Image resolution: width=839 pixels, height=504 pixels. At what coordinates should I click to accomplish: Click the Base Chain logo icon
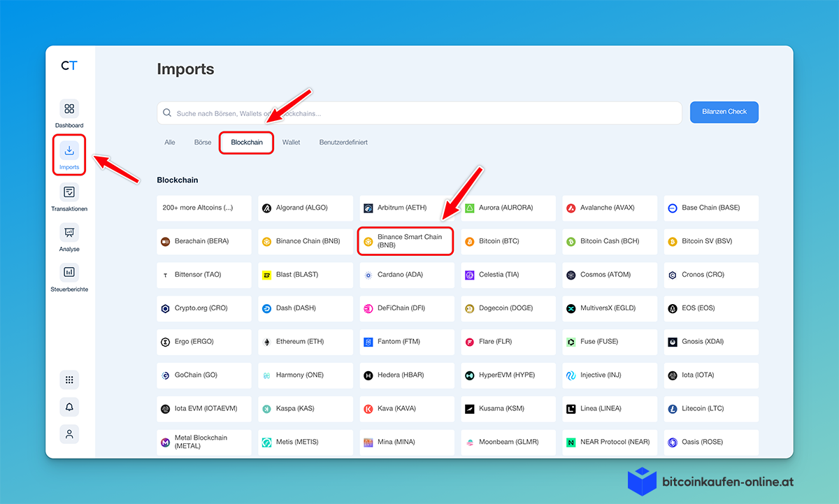(x=673, y=208)
